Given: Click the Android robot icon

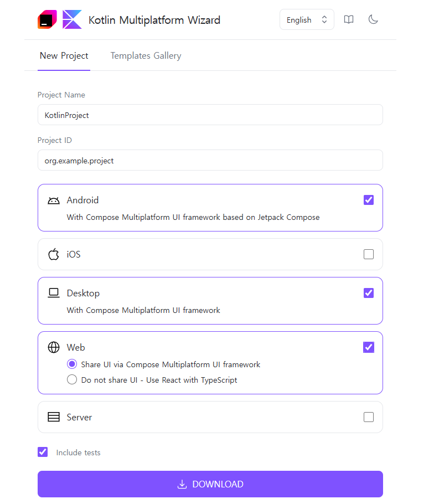Looking at the screenshot, I should (54, 200).
